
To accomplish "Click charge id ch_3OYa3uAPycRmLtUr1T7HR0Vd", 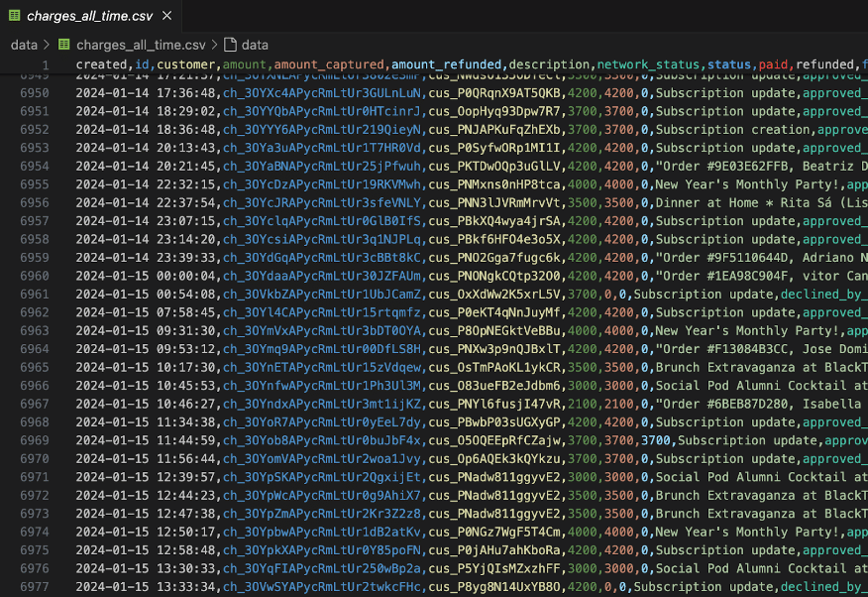I will point(322,148).
